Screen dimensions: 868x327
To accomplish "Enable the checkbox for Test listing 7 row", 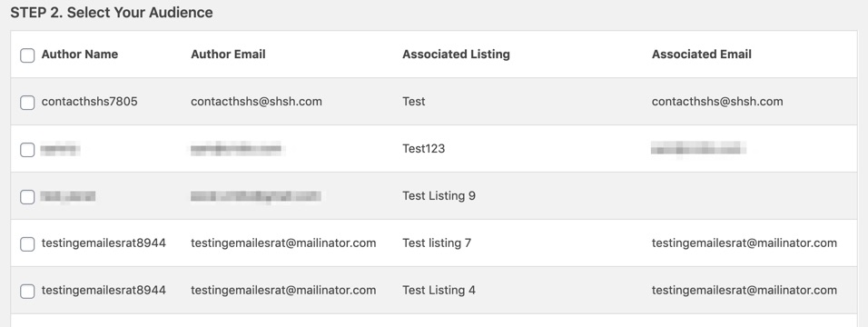I will [27, 243].
